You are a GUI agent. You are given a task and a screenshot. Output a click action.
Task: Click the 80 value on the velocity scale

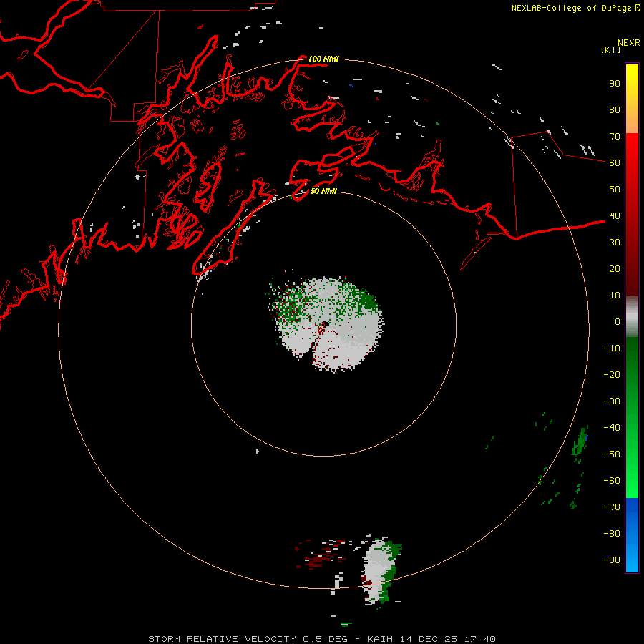tap(615, 109)
